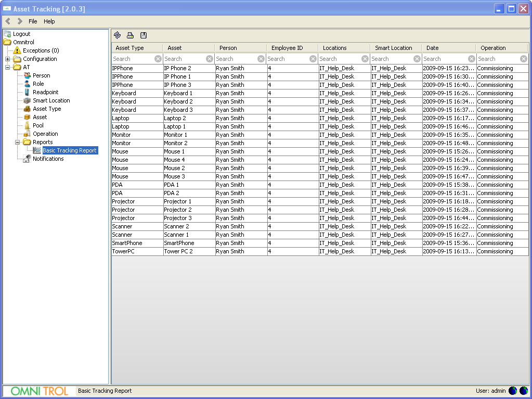Open Notifications in the tree

[x=48, y=159]
